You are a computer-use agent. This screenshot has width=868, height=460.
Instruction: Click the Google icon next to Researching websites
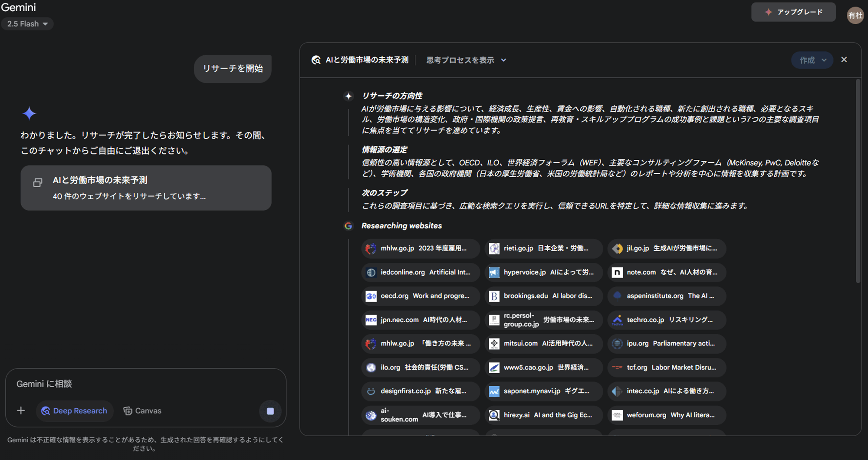pyautogui.click(x=348, y=226)
